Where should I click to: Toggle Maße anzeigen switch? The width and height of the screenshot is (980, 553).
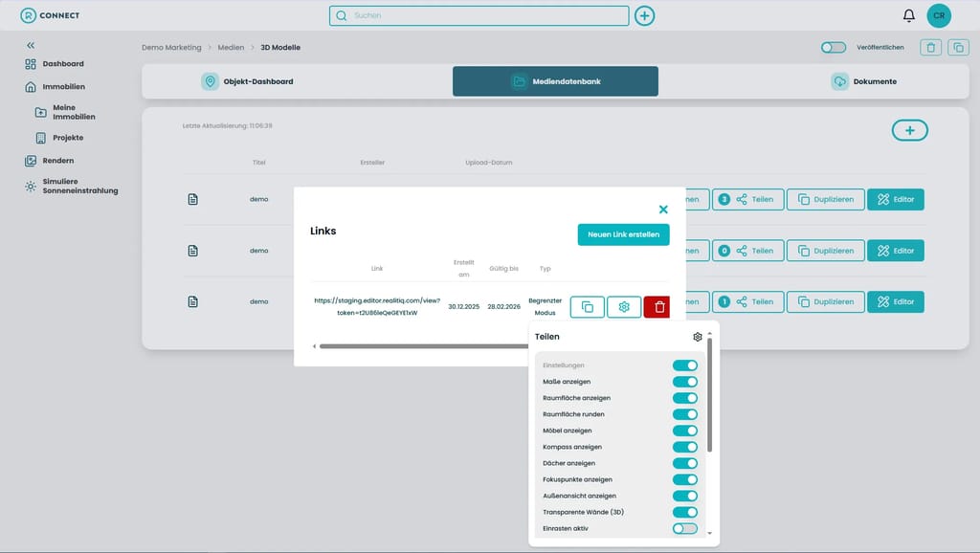(685, 382)
